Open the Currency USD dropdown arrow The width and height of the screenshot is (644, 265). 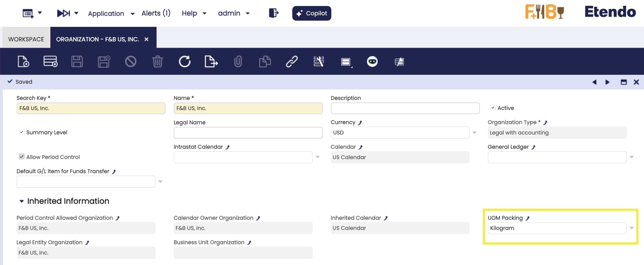point(474,133)
